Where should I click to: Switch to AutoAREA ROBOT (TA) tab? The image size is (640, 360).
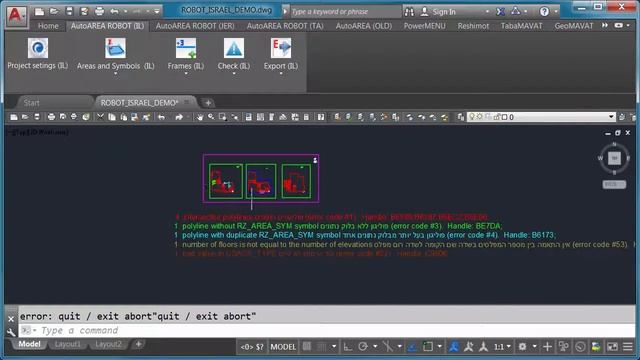285,26
